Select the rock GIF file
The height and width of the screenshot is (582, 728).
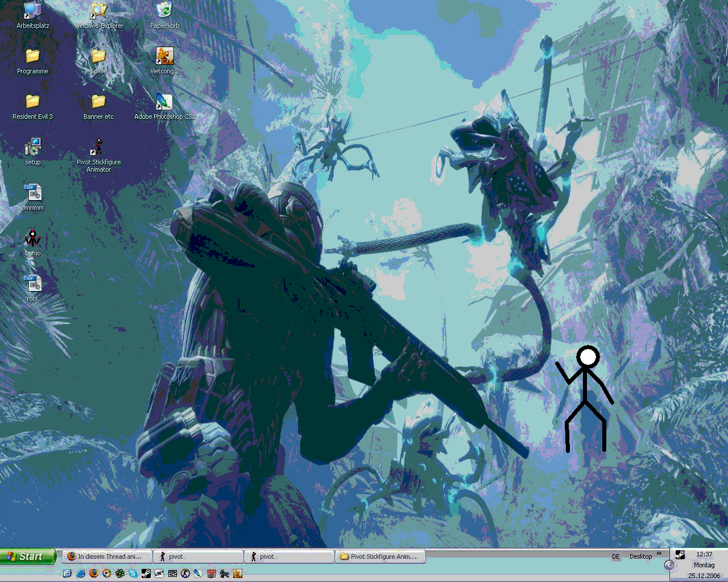pyautogui.click(x=32, y=288)
